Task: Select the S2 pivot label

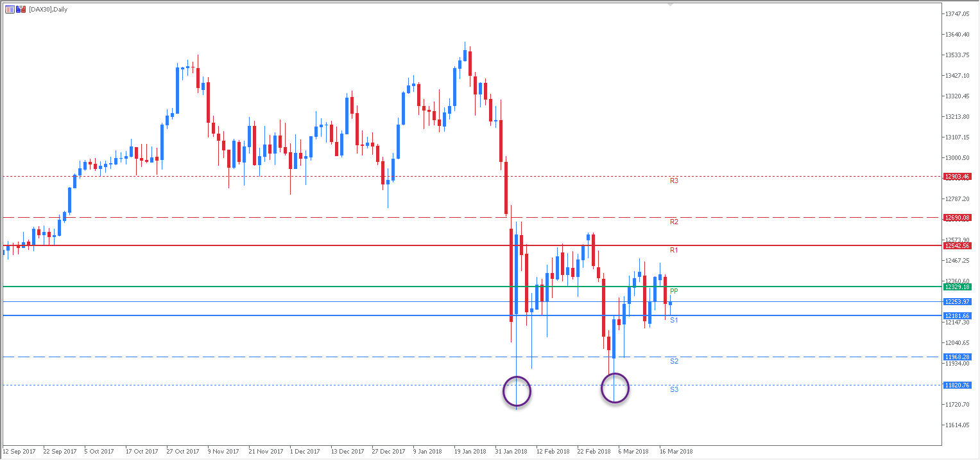Action: point(674,362)
